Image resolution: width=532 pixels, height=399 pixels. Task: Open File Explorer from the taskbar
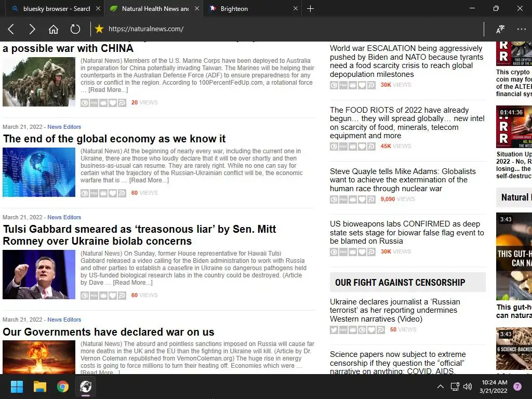click(x=39, y=387)
